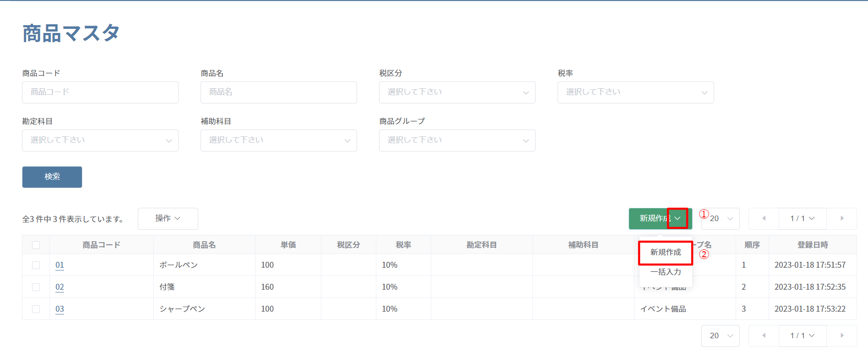Click the 登録日時 column header
Image resolution: width=868 pixels, height=357 pixels.
tap(813, 245)
